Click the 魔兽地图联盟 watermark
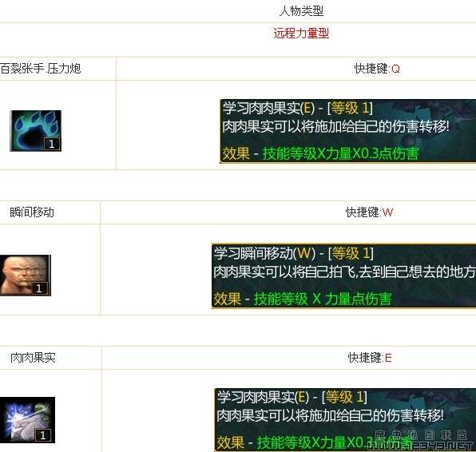This screenshot has height=452, width=476. 421,435
